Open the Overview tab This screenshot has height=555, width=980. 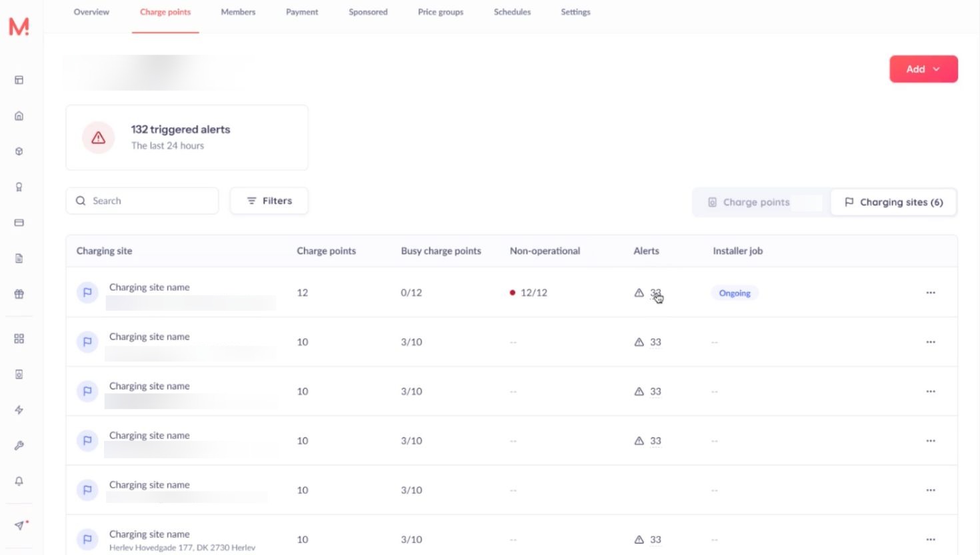(91, 12)
